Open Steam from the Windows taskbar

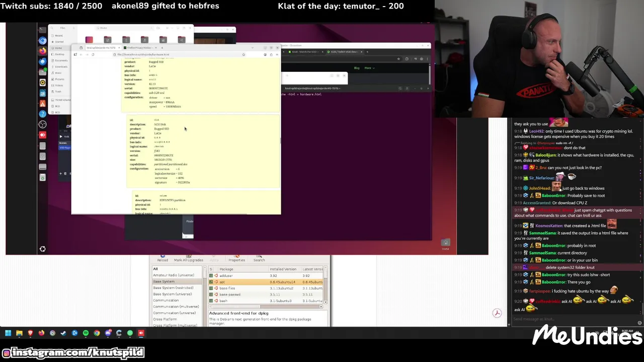(x=63, y=333)
